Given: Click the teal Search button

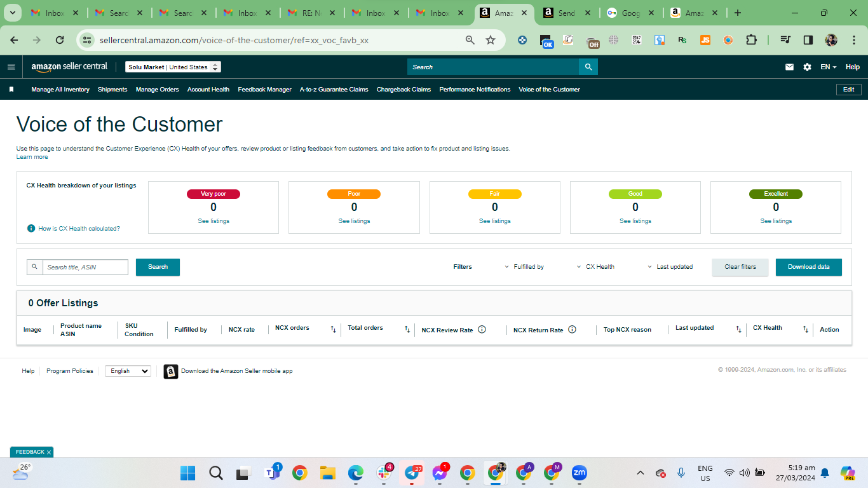Looking at the screenshot, I should 158,267.
